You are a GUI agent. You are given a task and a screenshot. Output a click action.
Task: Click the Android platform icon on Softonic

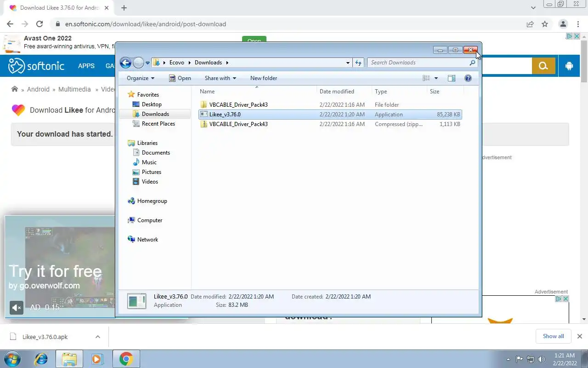point(569,66)
